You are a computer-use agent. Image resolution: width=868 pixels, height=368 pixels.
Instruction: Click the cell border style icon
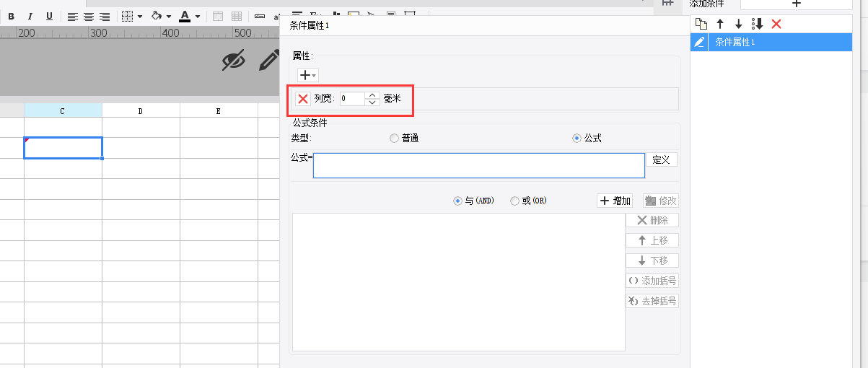[127, 16]
